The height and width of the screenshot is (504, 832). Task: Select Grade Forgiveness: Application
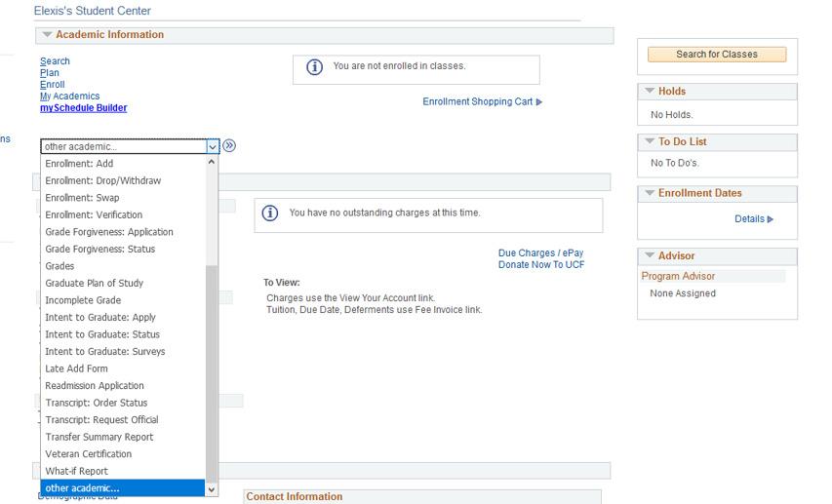pyautogui.click(x=123, y=232)
